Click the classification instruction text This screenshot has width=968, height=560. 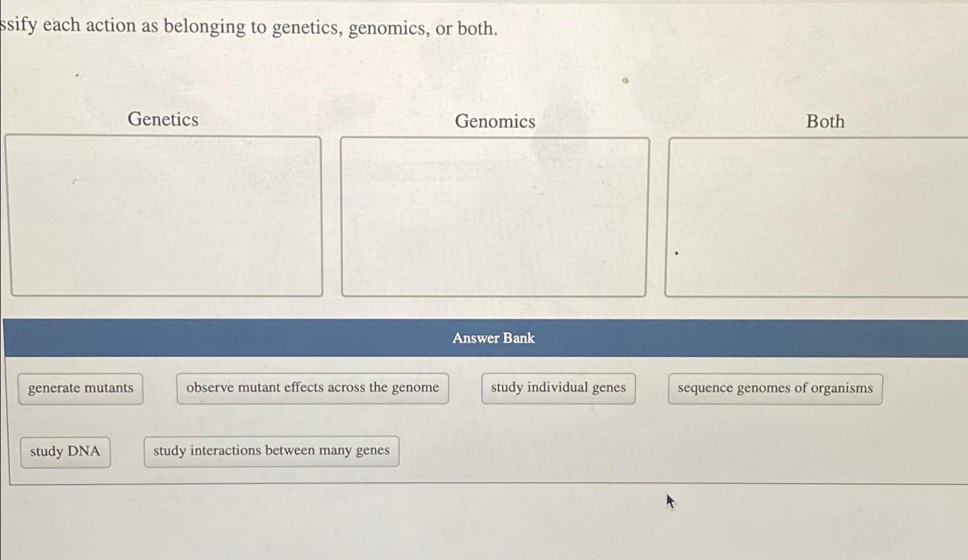(x=247, y=27)
